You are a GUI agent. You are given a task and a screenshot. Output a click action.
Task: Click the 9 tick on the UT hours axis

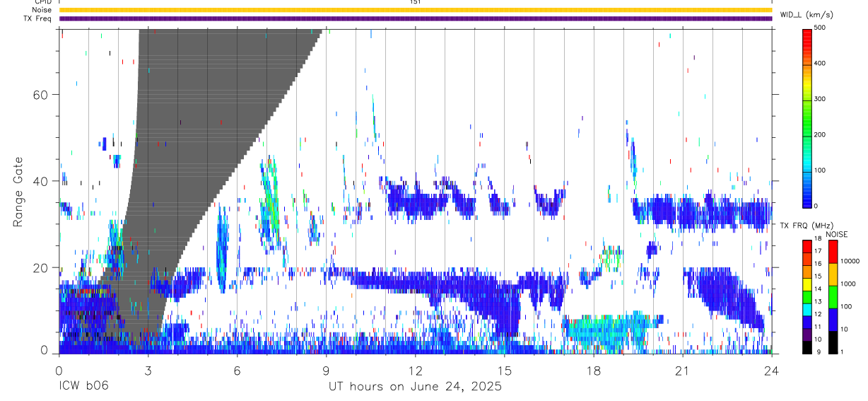pyautogui.click(x=326, y=370)
